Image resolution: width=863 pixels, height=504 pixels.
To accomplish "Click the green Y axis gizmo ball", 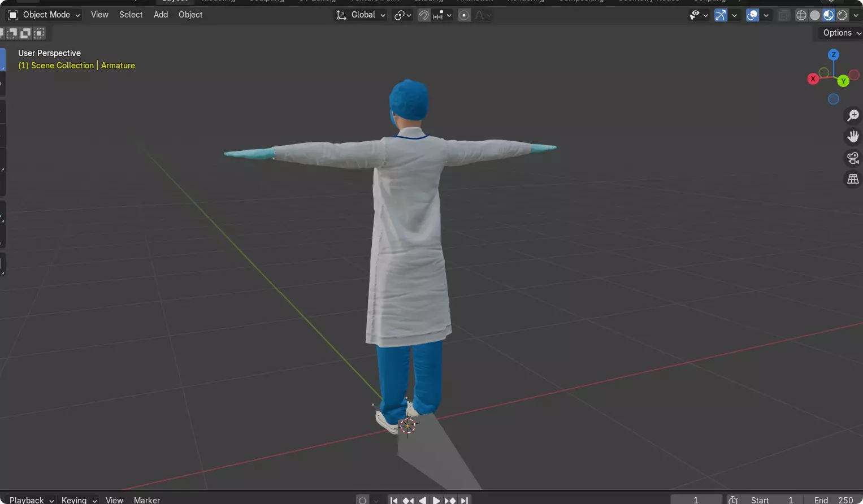I will 843,81.
